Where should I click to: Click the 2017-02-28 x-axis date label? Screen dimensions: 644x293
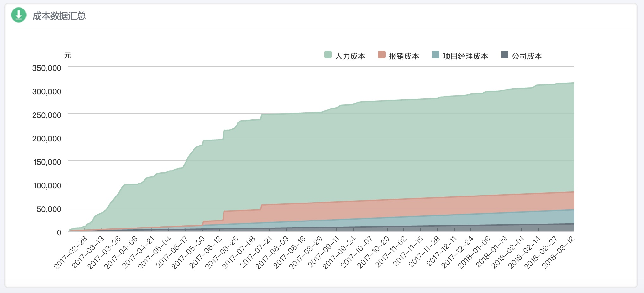point(70,252)
